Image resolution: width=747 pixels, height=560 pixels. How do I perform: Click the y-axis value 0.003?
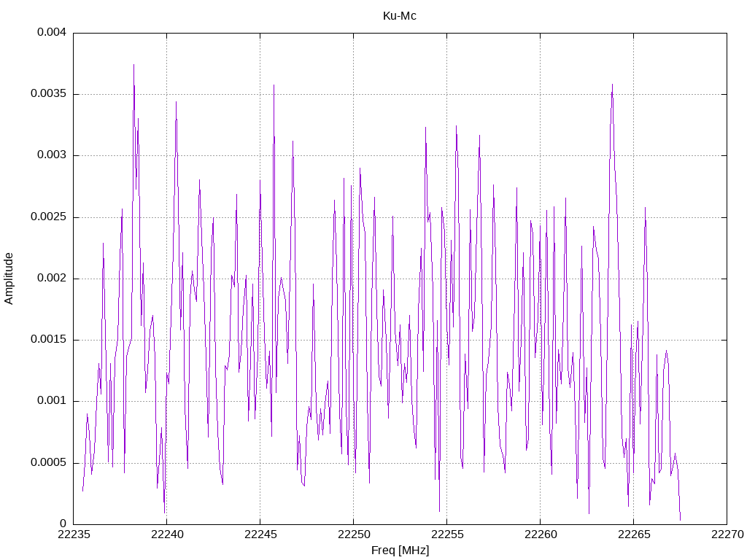(x=52, y=155)
